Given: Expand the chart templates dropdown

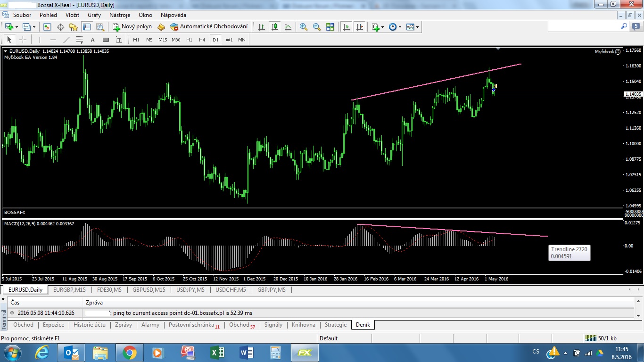Looking at the screenshot, I should (417, 27).
